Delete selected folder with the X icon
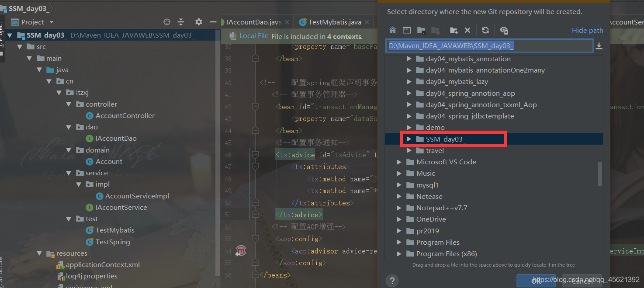The height and width of the screenshot is (288, 644). point(467,30)
